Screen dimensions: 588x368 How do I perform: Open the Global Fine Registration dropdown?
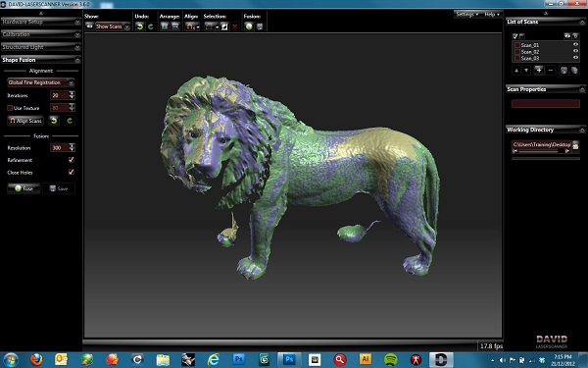pos(41,82)
